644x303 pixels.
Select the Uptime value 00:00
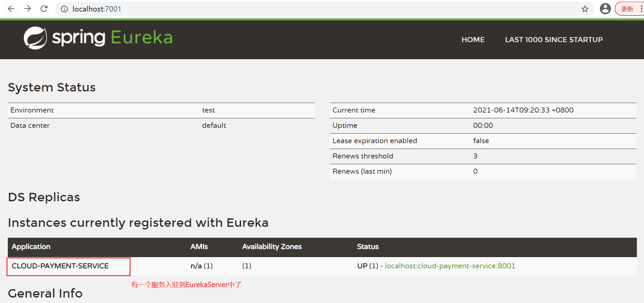coord(483,125)
